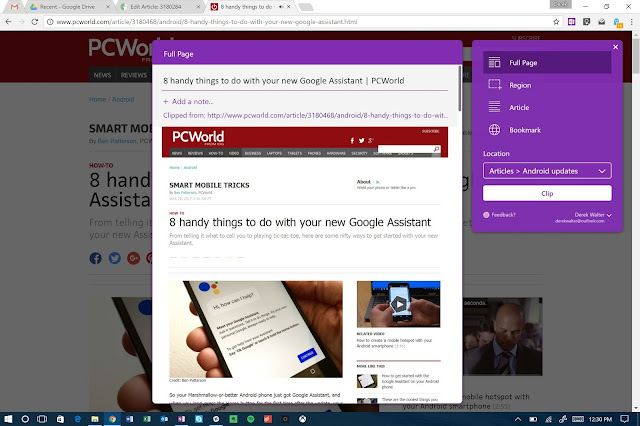Viewport: 640px width, 426px height.
Task: Open the Action Center notifications icon
Action: coord(624,419)
